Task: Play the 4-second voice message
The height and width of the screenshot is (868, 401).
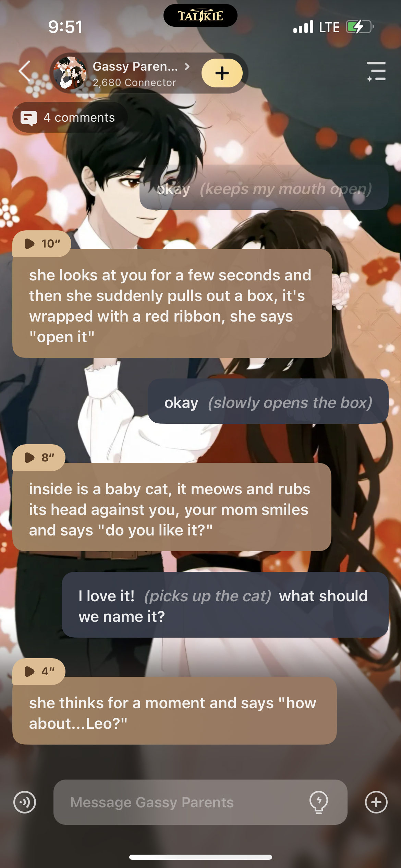Action: (x=39, y=671)
